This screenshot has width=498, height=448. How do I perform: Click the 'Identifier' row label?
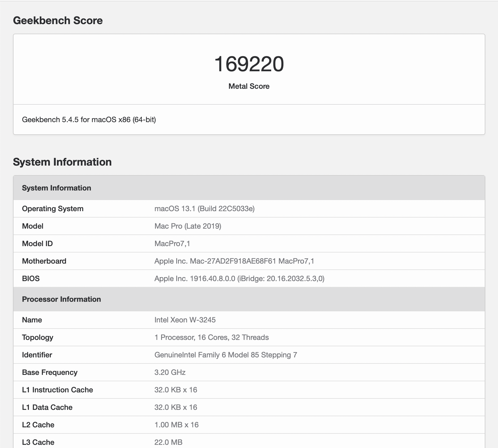37,355
